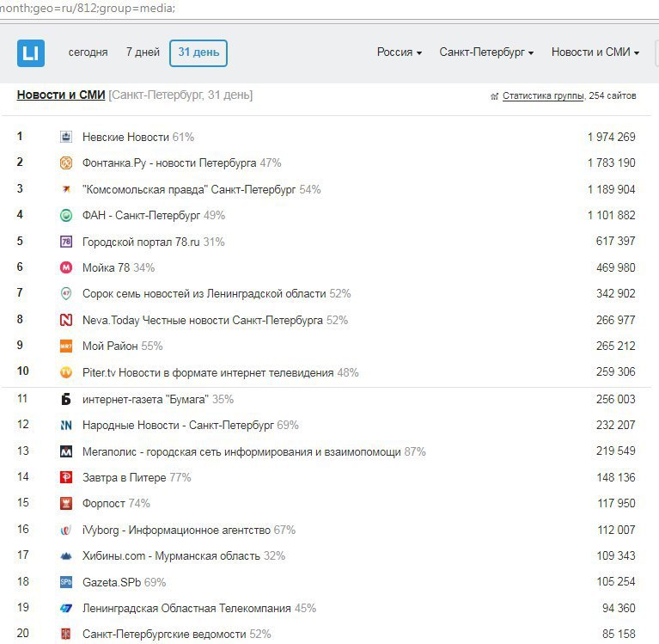This screenshot has width=659, height=644.
Task: Click the visitor count 617 397
Action: tap(616, 241)
